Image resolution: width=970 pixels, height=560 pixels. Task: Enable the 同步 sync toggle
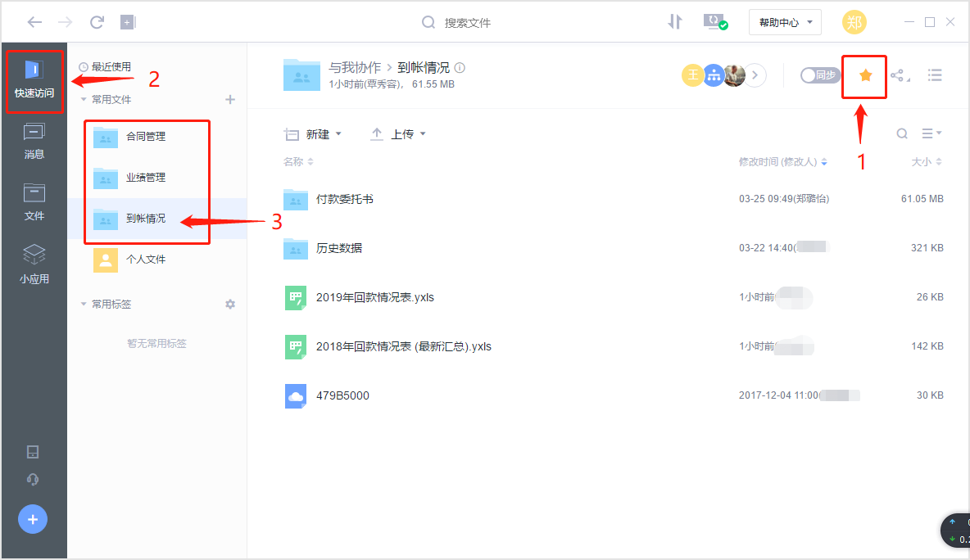point(819,75)
